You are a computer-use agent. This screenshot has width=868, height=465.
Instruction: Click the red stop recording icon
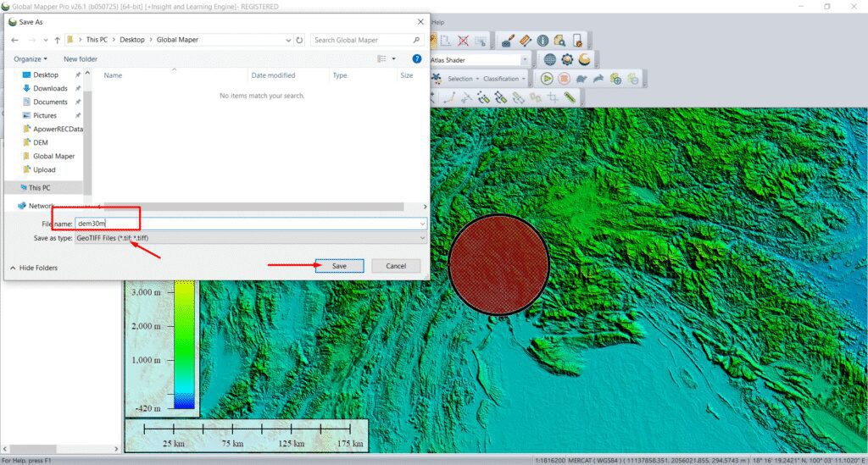tap(564, 79)
